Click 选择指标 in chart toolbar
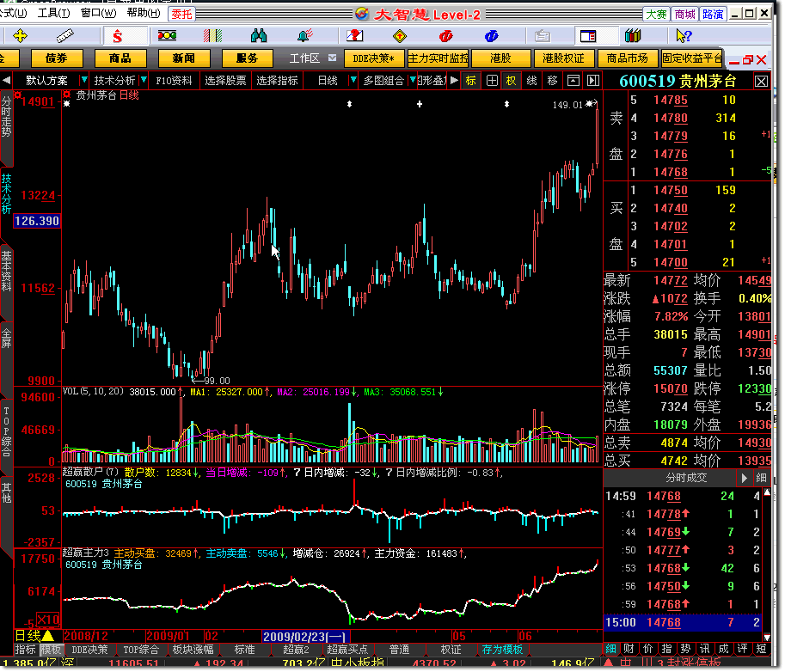This screenshot has height=672, width=785. pos(277,81)
